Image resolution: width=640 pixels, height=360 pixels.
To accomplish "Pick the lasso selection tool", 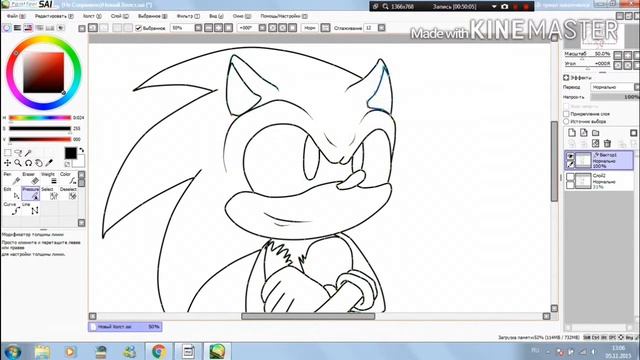I will click(x=18, y=153).
